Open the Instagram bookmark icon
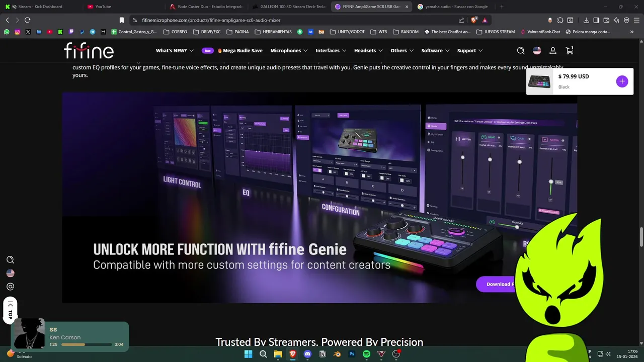 [17, 32]
